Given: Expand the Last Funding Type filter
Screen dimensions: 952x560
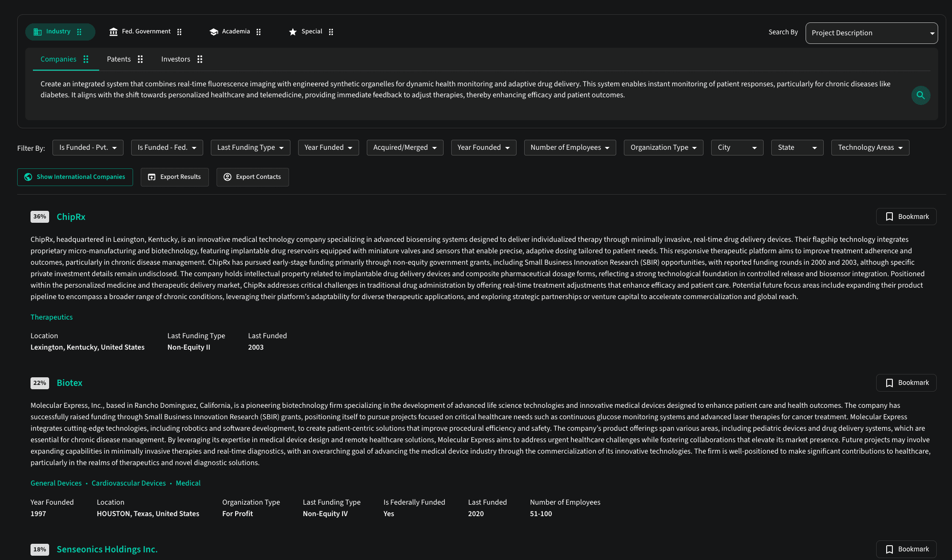Looking at the screenshot, I should [250, 148].
